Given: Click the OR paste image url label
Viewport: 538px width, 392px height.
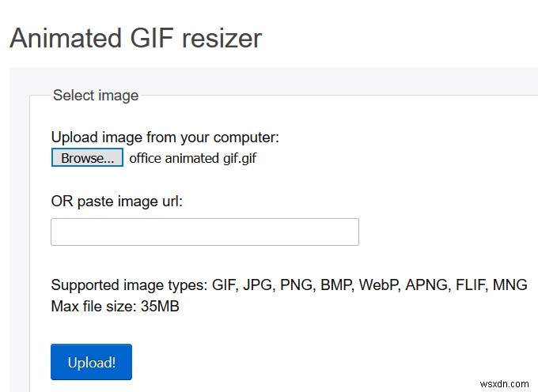Looking at the screenshot, I should click(116, 201).
